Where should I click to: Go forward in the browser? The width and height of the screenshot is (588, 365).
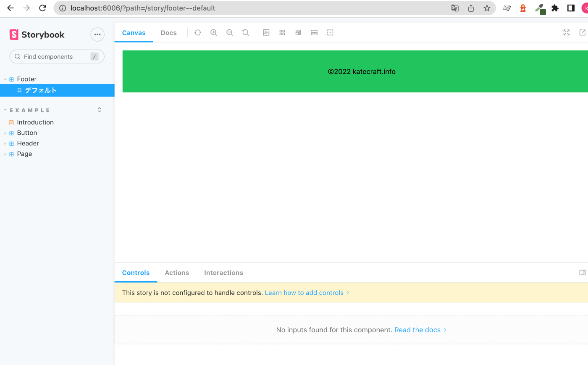26,8
